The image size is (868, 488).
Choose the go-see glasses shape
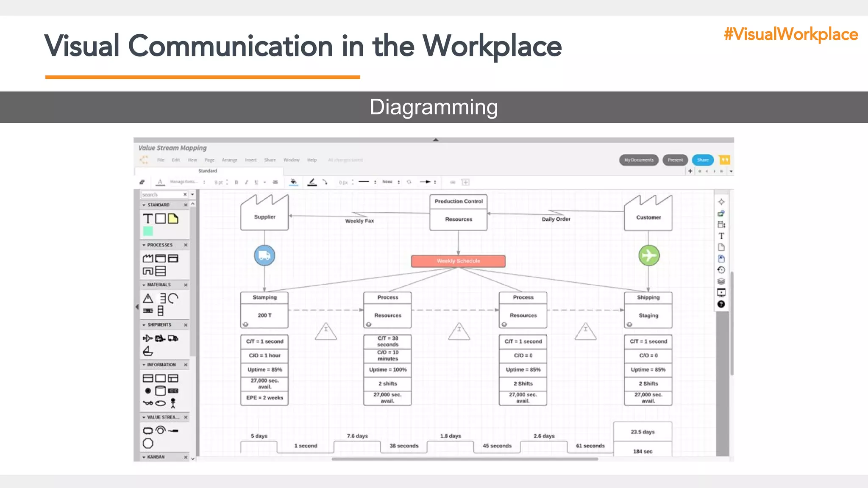pos(147,403)
